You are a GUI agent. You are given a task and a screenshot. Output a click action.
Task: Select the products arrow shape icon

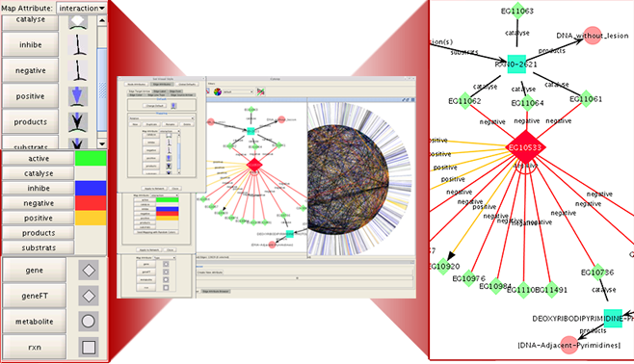(x=77, y=122)
